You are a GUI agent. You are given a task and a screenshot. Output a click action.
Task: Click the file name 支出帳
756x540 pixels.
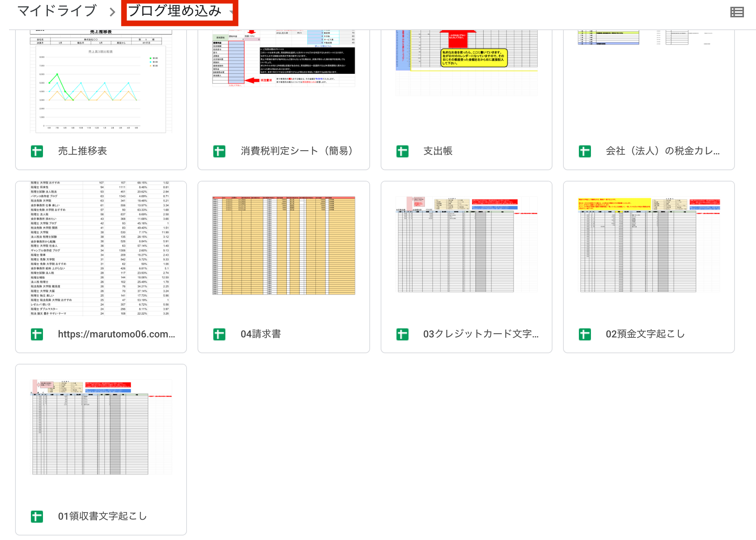(438, 151)
